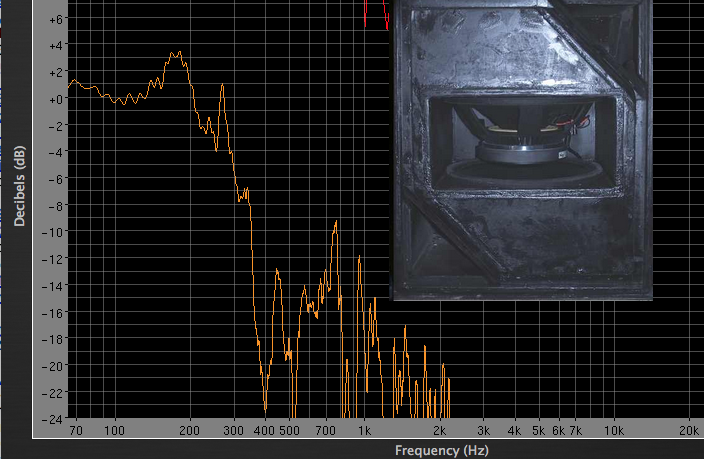This screenshot has width=704, height=459.
Task: Select the "-2" decibel axis label
Action: pos(56,126)
